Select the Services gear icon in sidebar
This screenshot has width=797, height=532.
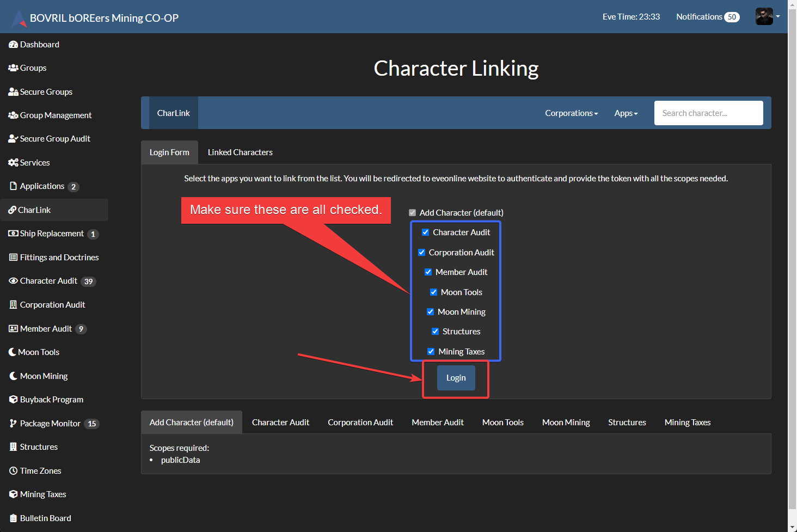coord(13,162)
